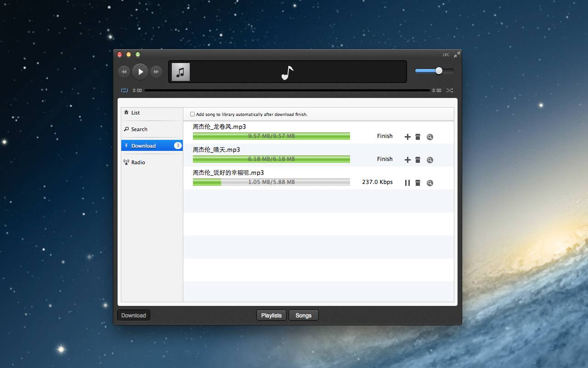Select the 周杰伦_龙卷风.mp3 file name
The height and width of the screenshot is (368, 588).
(220, 127)
